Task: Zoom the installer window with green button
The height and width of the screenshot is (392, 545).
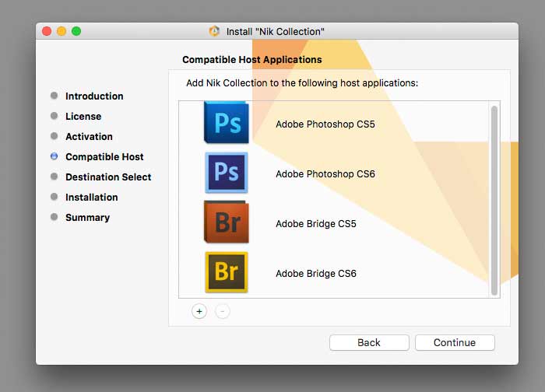Action: [76, 31]
